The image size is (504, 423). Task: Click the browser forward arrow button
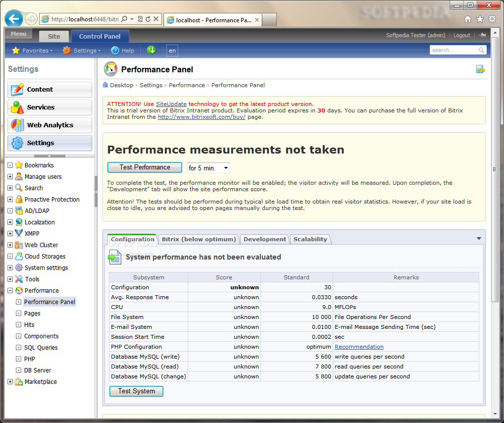(x=31, y=19)
